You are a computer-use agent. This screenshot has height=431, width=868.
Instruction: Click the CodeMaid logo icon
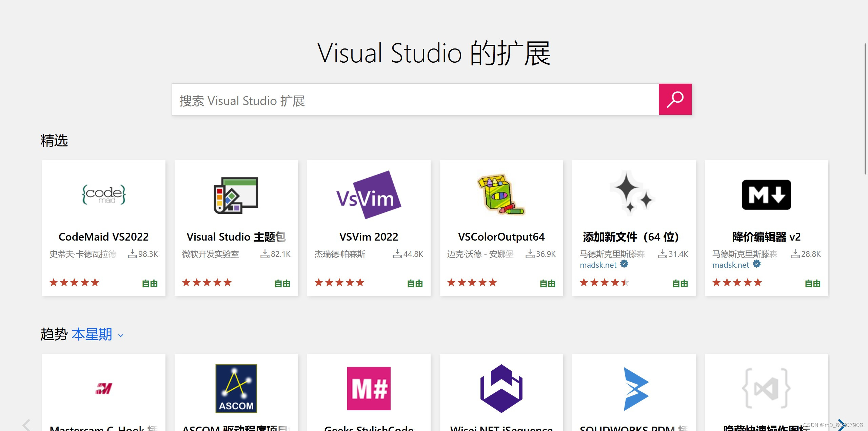(104, 194)
